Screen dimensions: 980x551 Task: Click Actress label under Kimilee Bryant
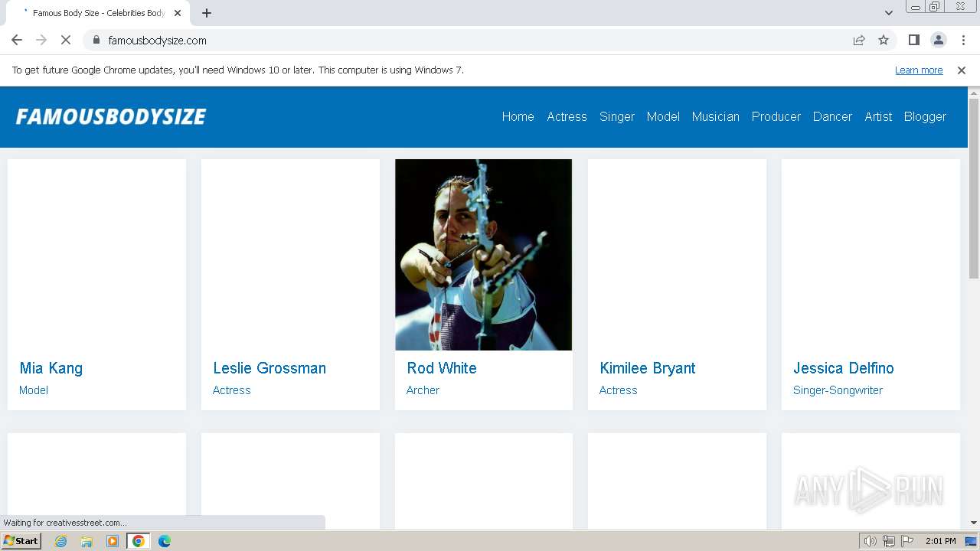[x=619, y=390]
